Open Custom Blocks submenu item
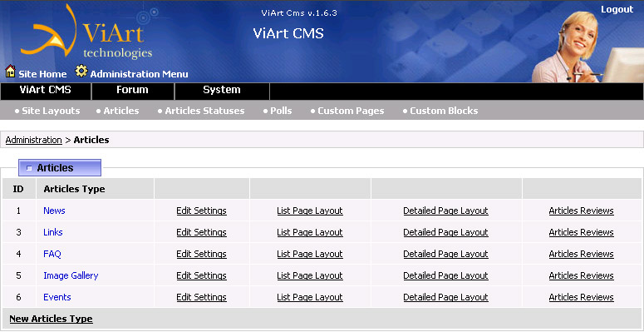Screen dimensions: 644x332 [444, 111]
